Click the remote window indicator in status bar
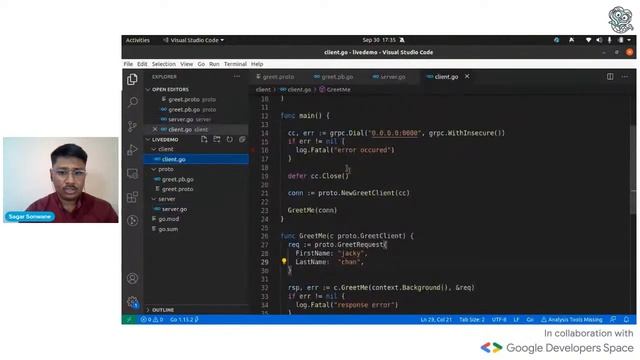Viewport: 640px width, 360px height. (129, 320)
